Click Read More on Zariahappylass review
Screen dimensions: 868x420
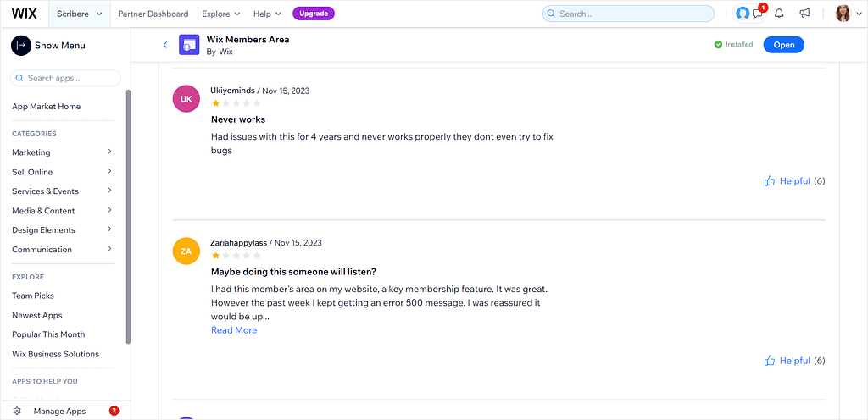[x=234, y=330]
